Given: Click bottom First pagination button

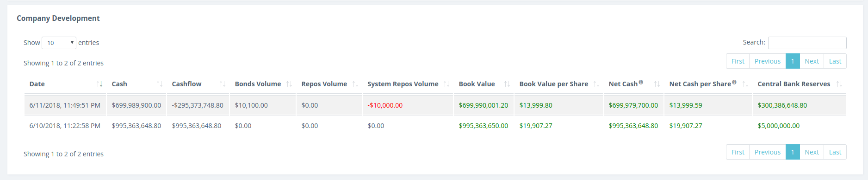Looking at the screenshot, I should (738, 152).
